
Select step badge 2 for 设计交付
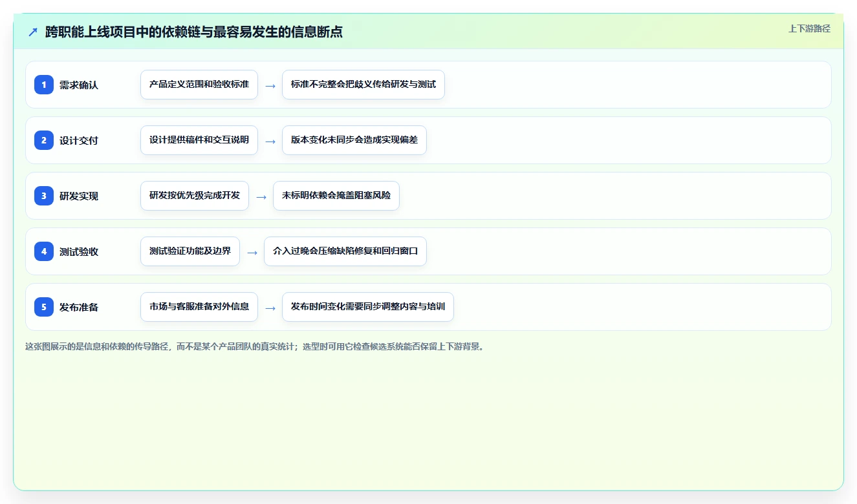(44, 140)
